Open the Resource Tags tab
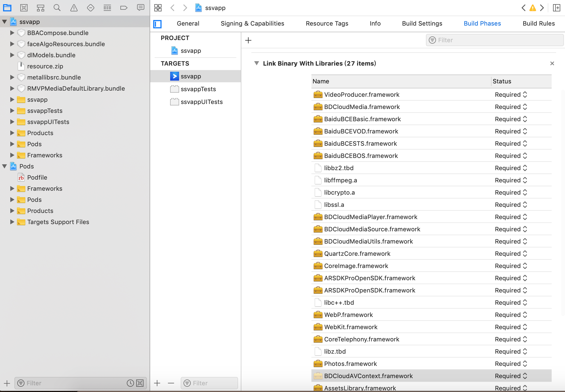The width and height of the screenshot is (565, 392). coord(327,23)
